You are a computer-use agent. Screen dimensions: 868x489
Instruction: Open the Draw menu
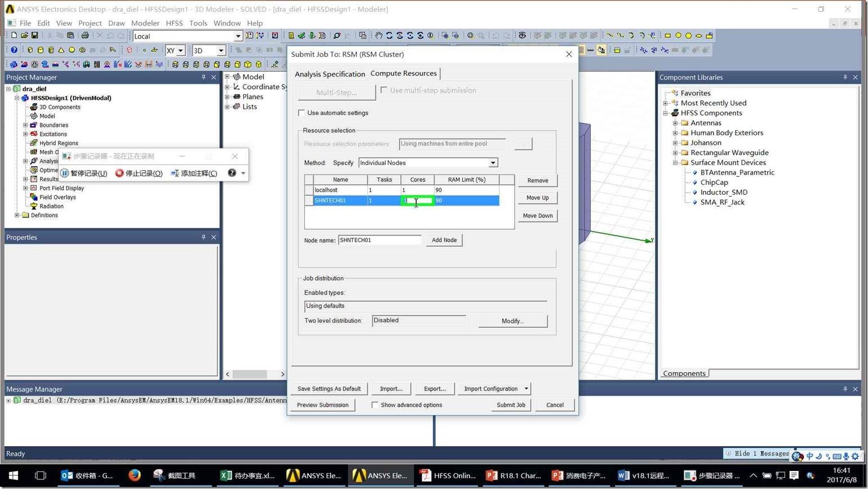click(x=116, y=23)
